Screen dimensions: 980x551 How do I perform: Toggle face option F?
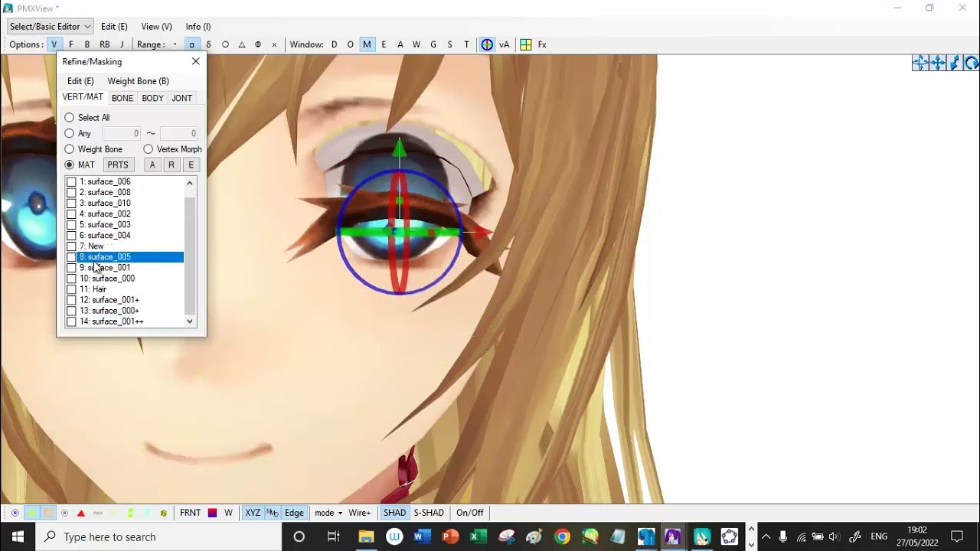tap(71, 44)
